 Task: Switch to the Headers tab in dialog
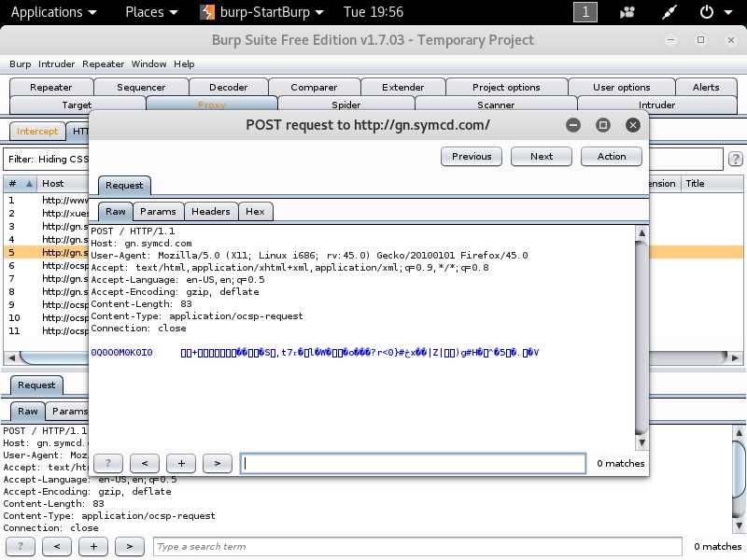pyautogui.click(x=211, y=212)
